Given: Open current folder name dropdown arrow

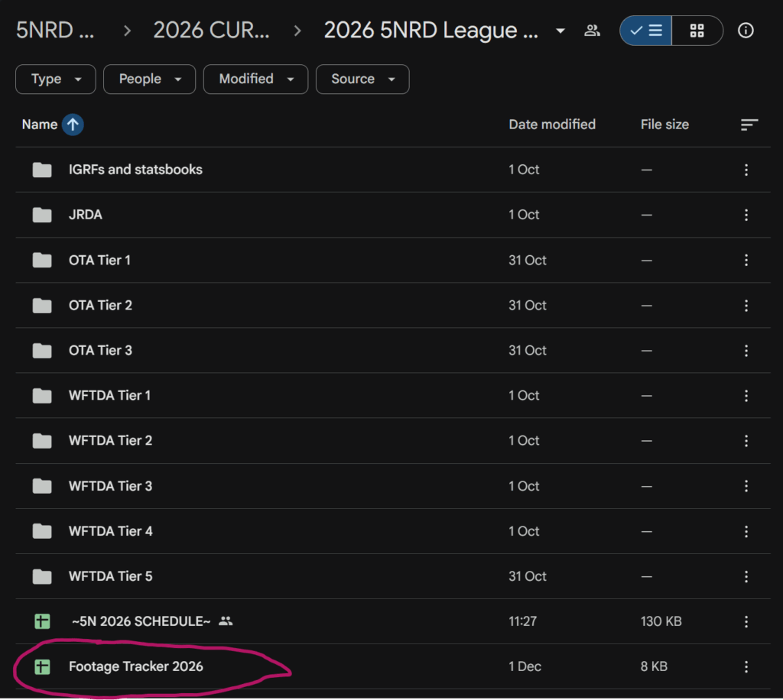Looking at the screenshot, I should tap(560, 31).
